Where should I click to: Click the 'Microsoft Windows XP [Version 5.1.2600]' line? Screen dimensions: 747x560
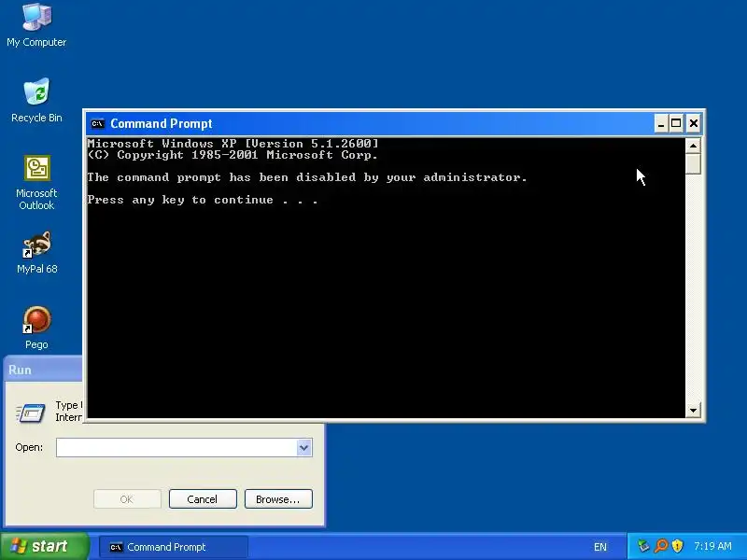tap(233, 144)
